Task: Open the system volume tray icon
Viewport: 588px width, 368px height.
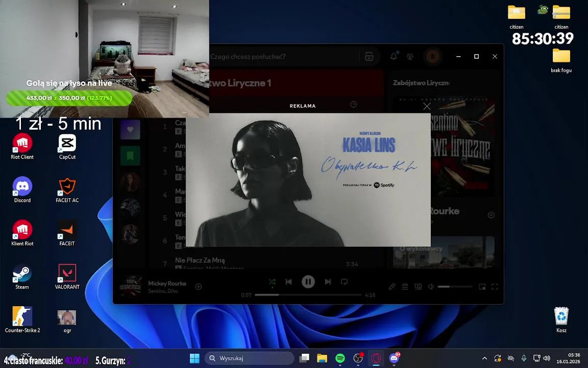Action: click(x=547, y=358)
